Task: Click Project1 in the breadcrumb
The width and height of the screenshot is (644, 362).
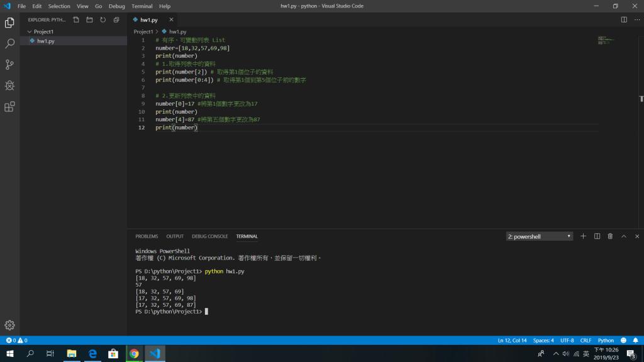Action: 143,31
